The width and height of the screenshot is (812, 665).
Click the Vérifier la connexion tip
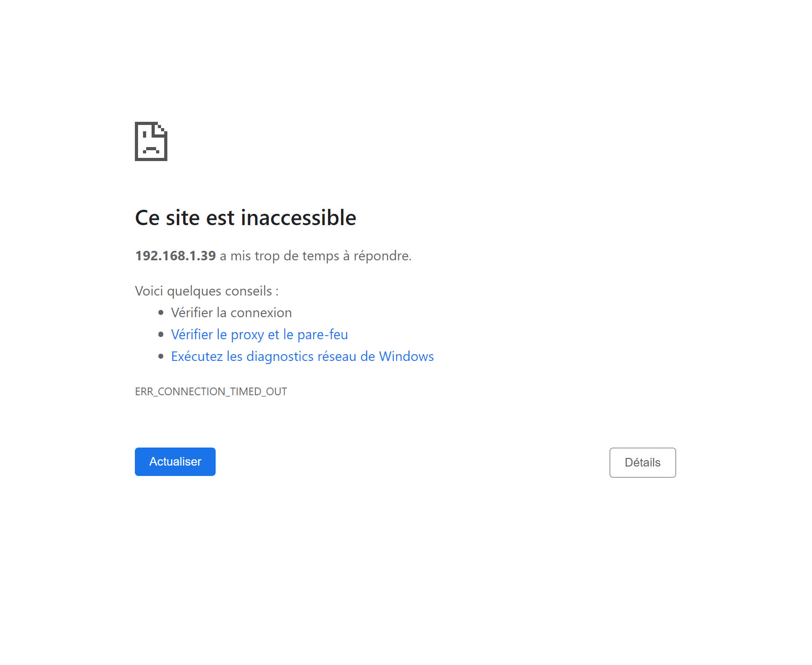231,313
